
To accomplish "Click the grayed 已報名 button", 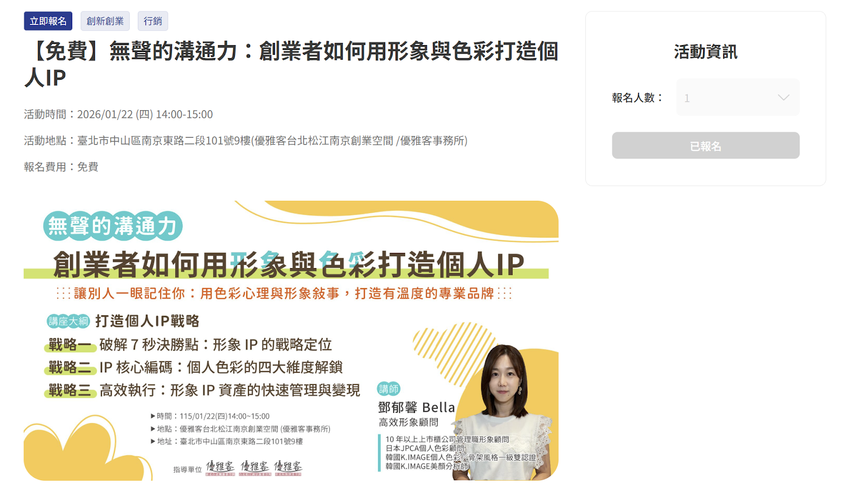I will pyautogui.click(x=705, y=145).
